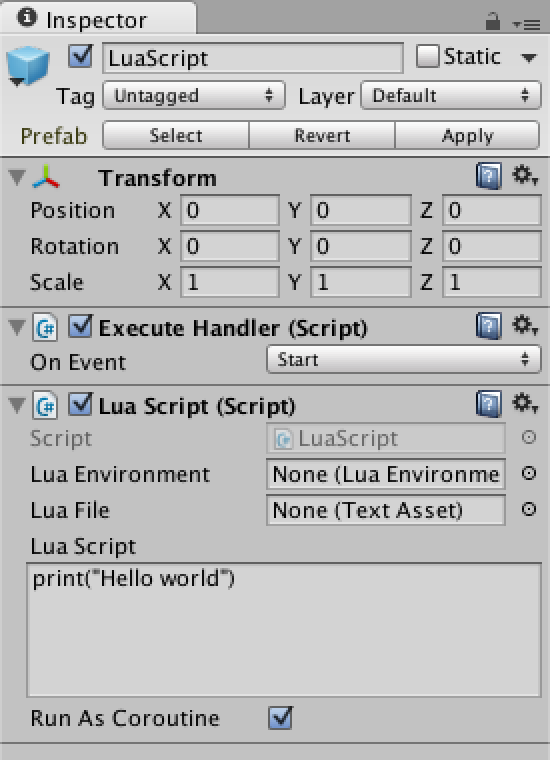This screenshot has height=760, width=550.
Task: Toggle the LuaScript GameObject active checkbox
Action: click(x=80, y=56)
